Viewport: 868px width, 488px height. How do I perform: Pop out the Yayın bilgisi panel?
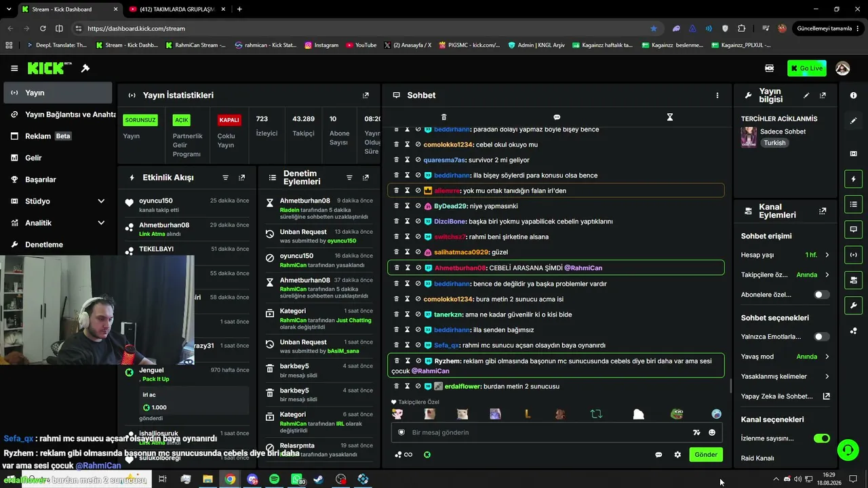pyautogui.click(x=823, y=96)
